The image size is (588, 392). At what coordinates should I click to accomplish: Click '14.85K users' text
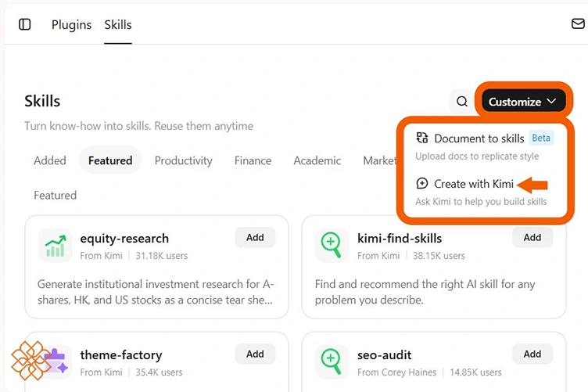click(475, 372)
